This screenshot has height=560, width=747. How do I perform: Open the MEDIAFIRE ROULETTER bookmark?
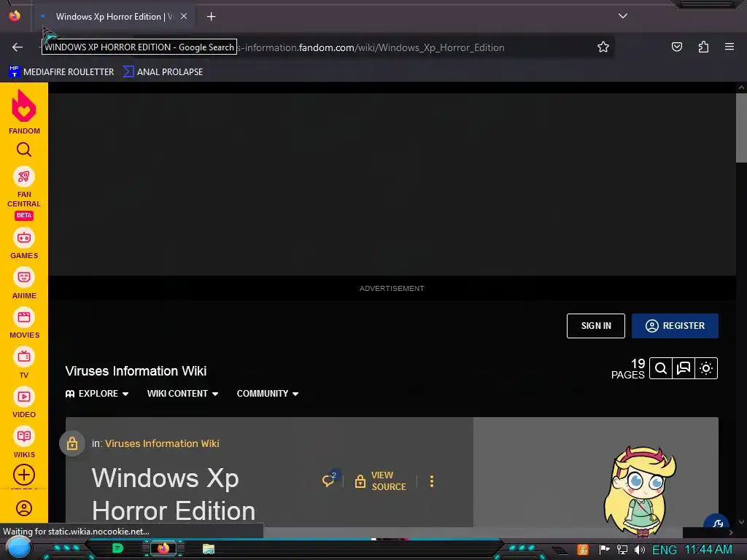pos(61,72)
